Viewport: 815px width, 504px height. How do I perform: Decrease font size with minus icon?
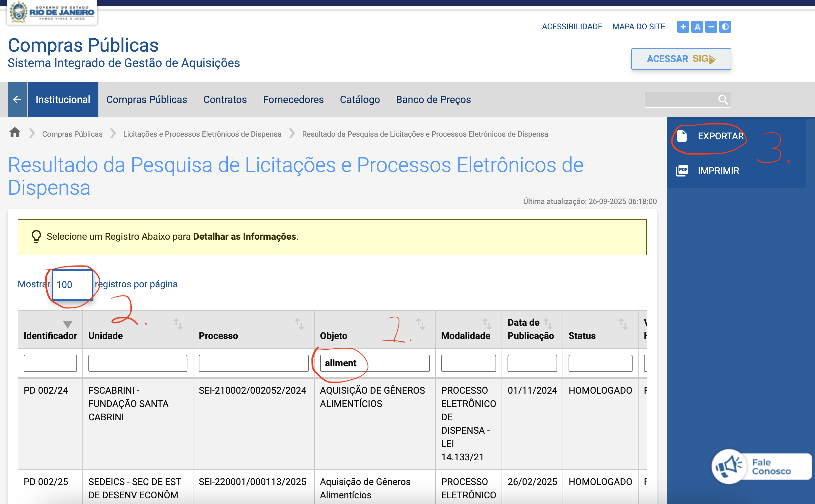[x=711, y=27]
